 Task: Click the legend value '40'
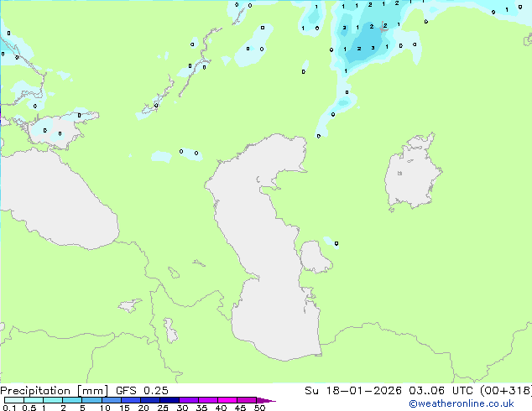pos(221,408)
